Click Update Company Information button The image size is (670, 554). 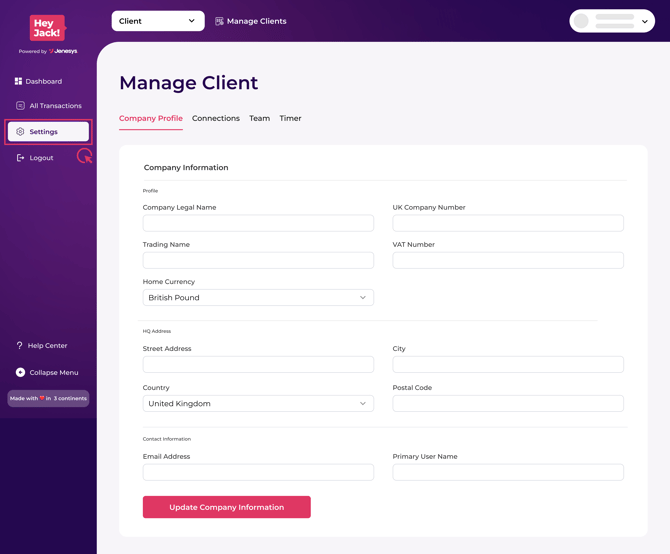[x=226, y=507]
